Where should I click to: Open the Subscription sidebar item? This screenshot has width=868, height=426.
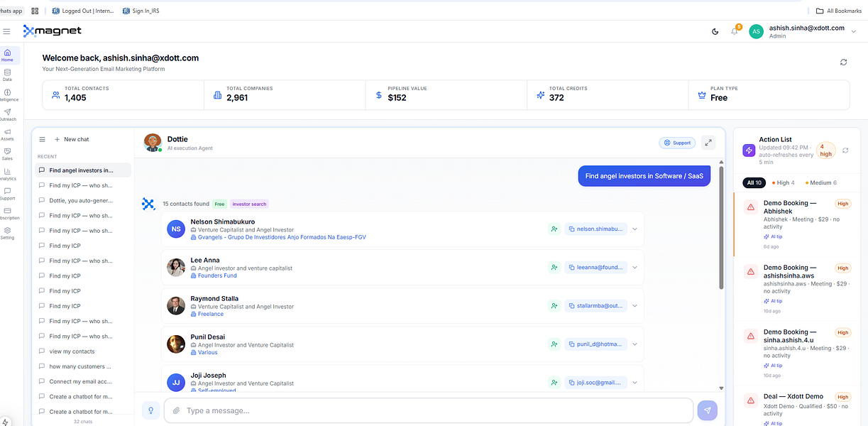point(7,214)
